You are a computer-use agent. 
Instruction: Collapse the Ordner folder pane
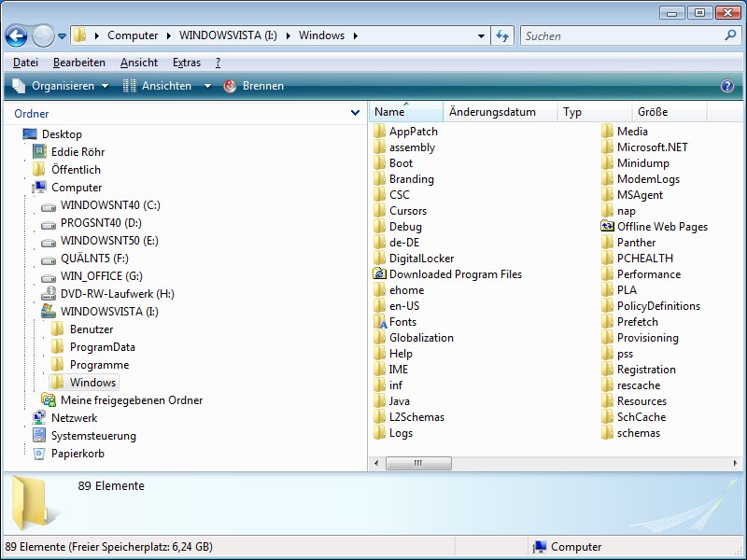(x=355, y=113)
